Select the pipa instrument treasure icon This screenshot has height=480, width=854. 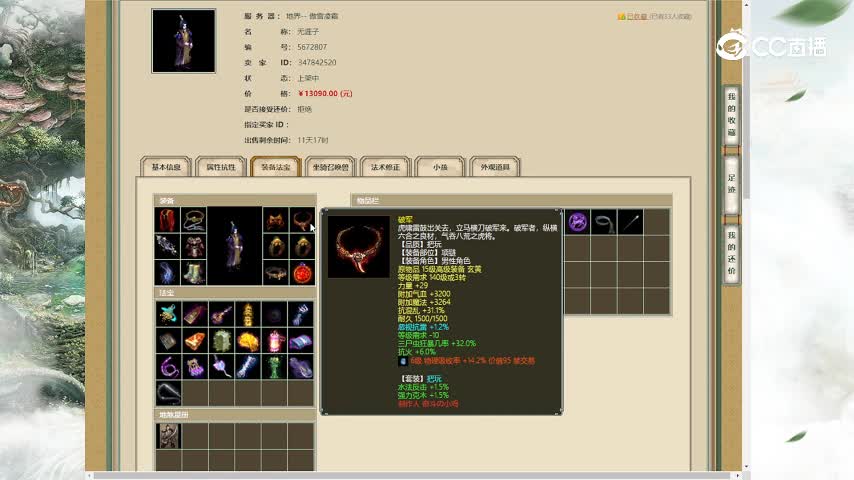pyautogui.click(x=221, y=314)
